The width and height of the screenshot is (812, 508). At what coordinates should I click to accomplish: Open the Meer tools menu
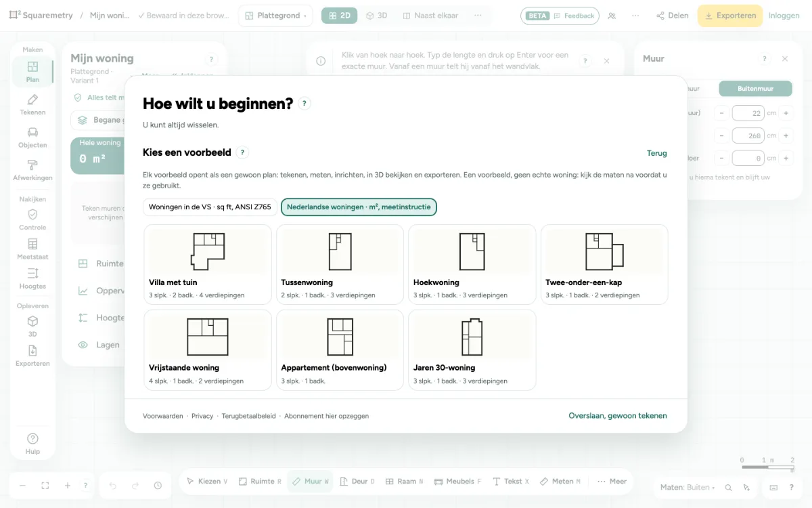click(x=612, y=482)
